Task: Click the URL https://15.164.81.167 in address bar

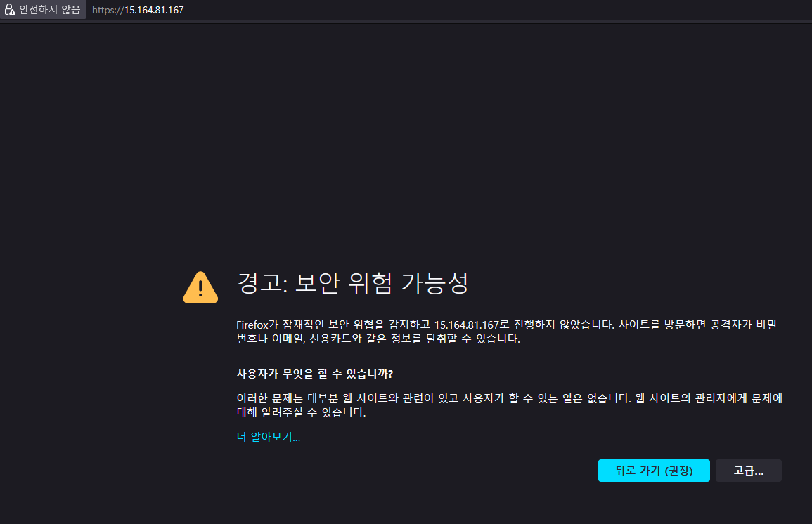Action: (138, 10)
